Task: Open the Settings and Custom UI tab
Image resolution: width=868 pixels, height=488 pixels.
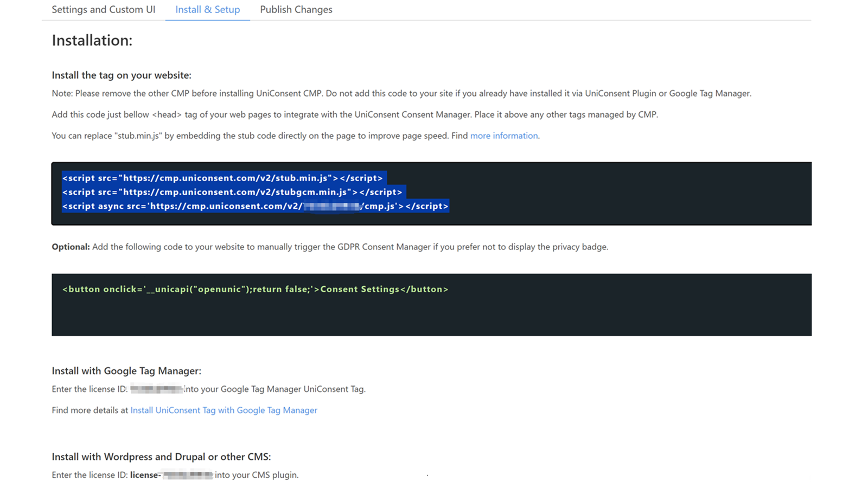Action: tap(103, 10)
